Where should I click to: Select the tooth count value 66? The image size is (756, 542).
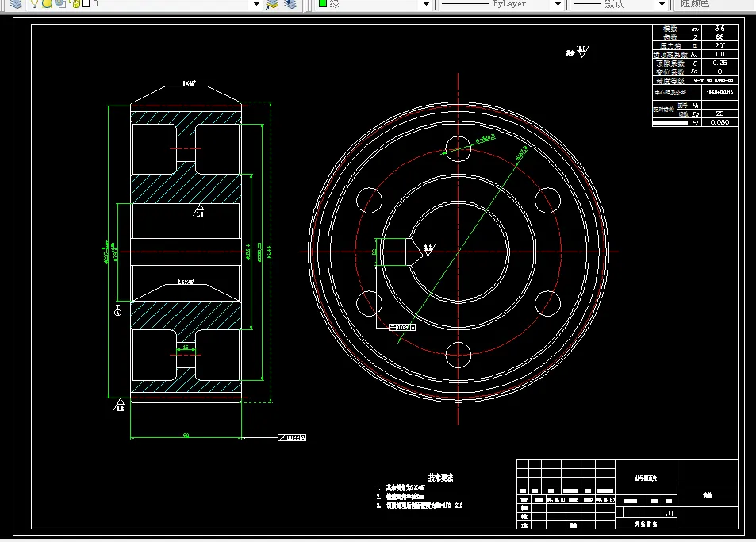click(x=720, y=37)
